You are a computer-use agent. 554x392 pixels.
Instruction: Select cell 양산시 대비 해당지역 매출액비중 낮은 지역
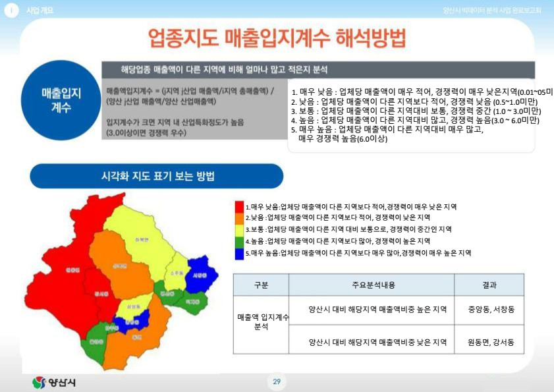point(372,339)
